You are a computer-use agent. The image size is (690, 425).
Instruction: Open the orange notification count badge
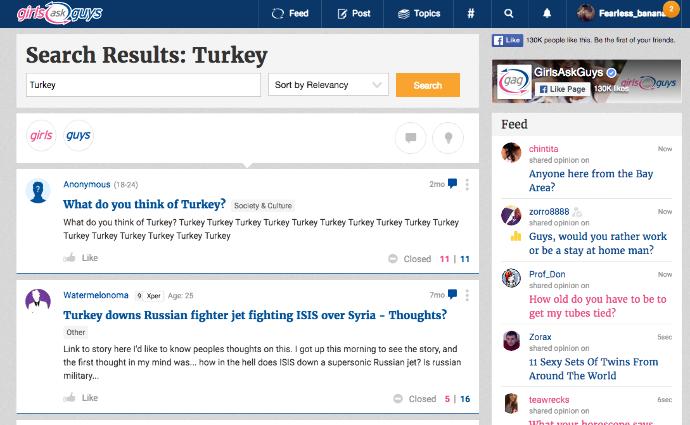coord(671,9)
